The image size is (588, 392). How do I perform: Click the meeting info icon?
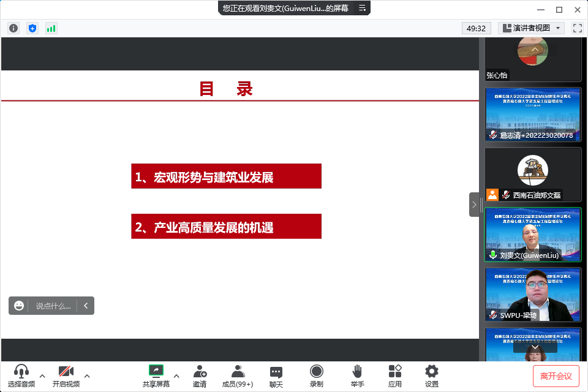click(13, 28)
